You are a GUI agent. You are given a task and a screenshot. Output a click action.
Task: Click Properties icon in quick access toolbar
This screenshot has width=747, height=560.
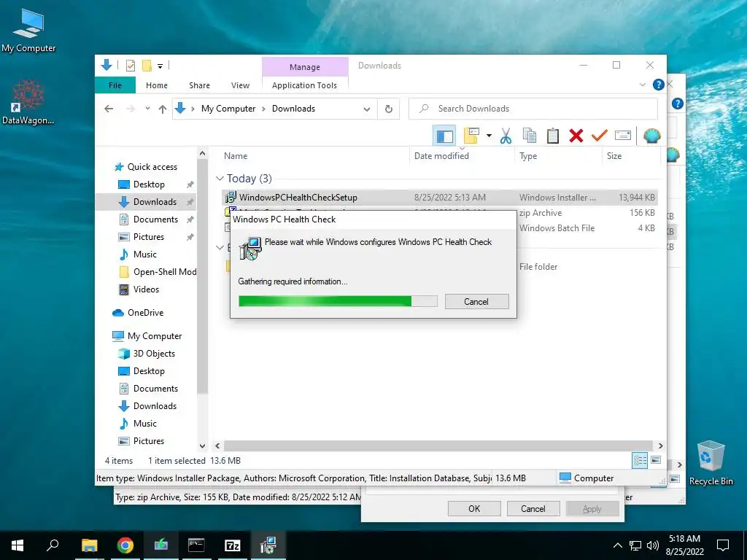point(130,66)
